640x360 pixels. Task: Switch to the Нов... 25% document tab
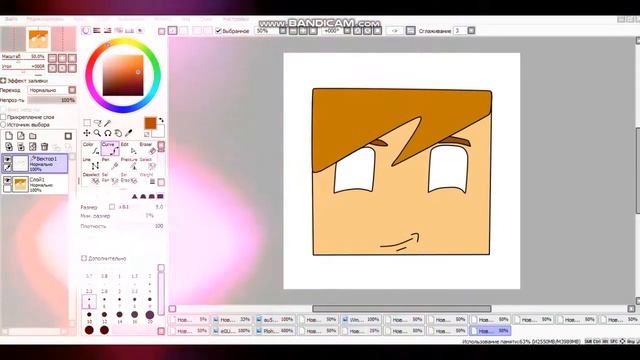361,331
